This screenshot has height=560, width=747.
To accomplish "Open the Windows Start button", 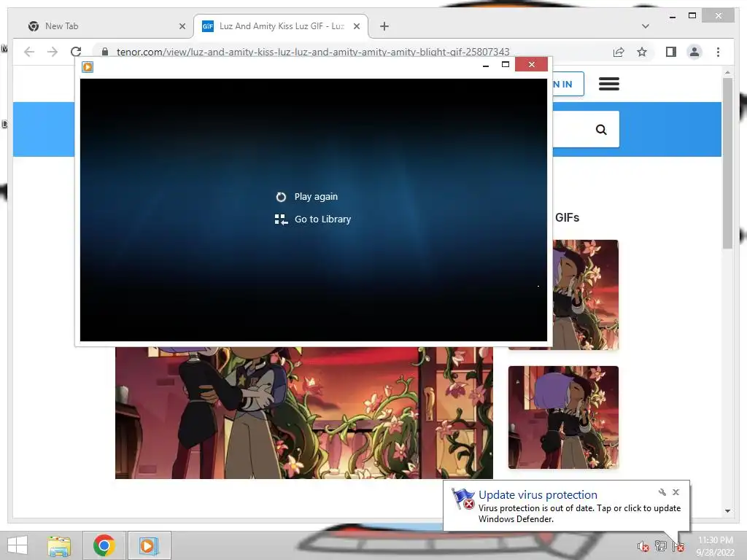I will tap(18, 545).
